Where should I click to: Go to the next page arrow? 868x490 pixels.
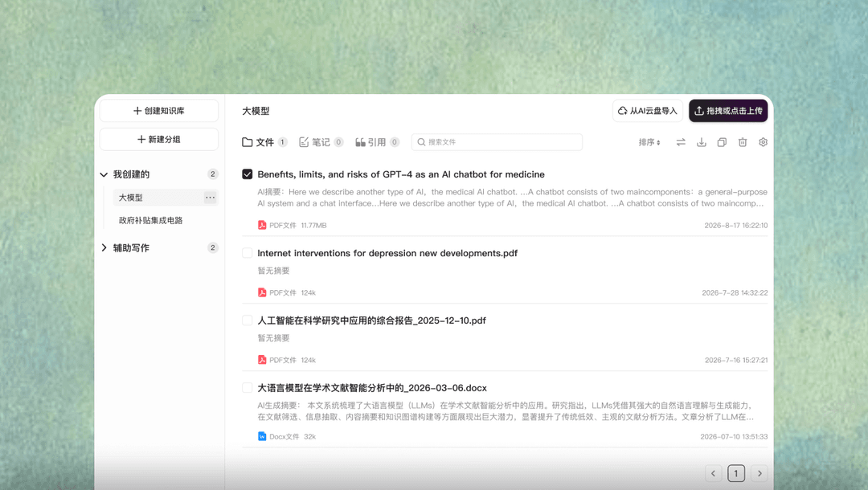pyautogui.click(x=759, y=473)
